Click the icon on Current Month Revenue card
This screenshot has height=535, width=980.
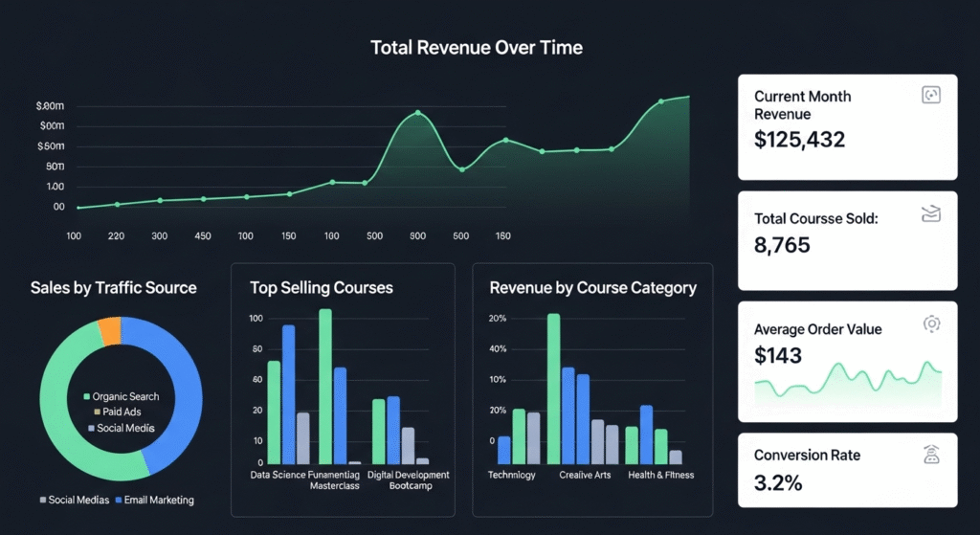[930, 95]
